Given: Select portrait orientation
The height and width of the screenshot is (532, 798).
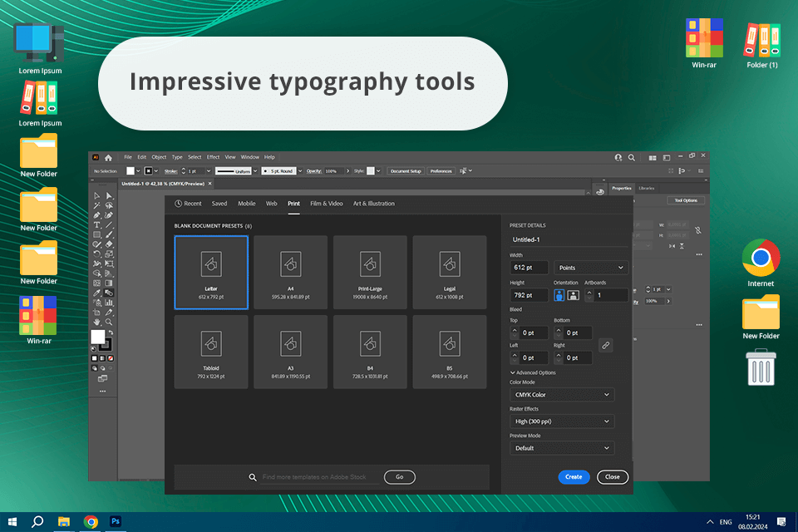Looking at the screenshot, I should tap(559, 295).
